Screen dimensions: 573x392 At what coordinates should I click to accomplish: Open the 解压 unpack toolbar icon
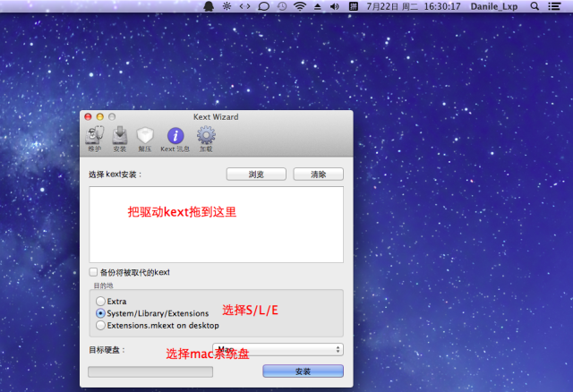[x=145, y=137]
